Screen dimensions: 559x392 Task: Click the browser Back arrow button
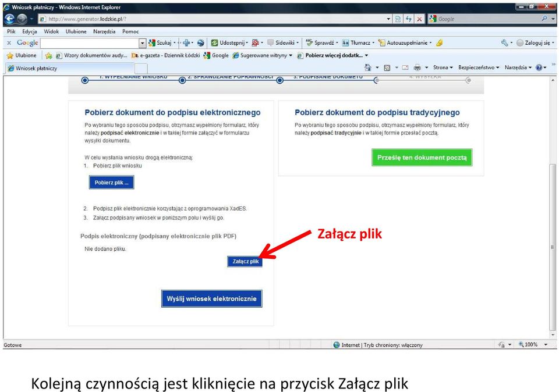point(10,19)
